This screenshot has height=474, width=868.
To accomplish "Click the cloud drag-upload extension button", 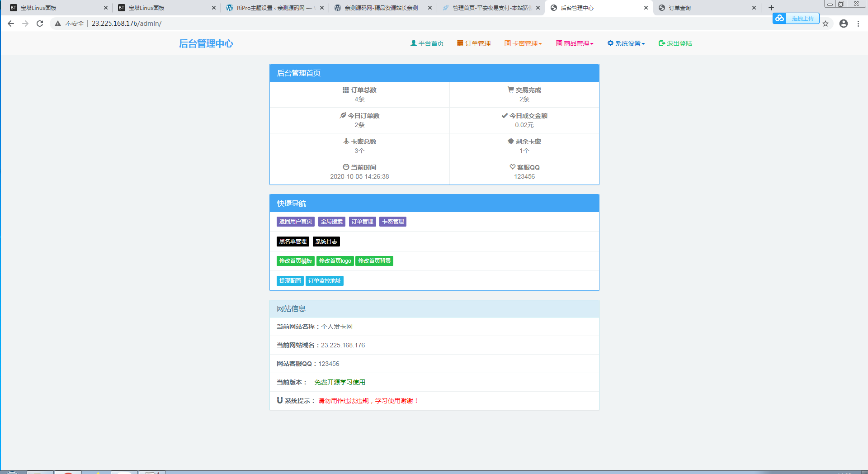I will [796, 19].
